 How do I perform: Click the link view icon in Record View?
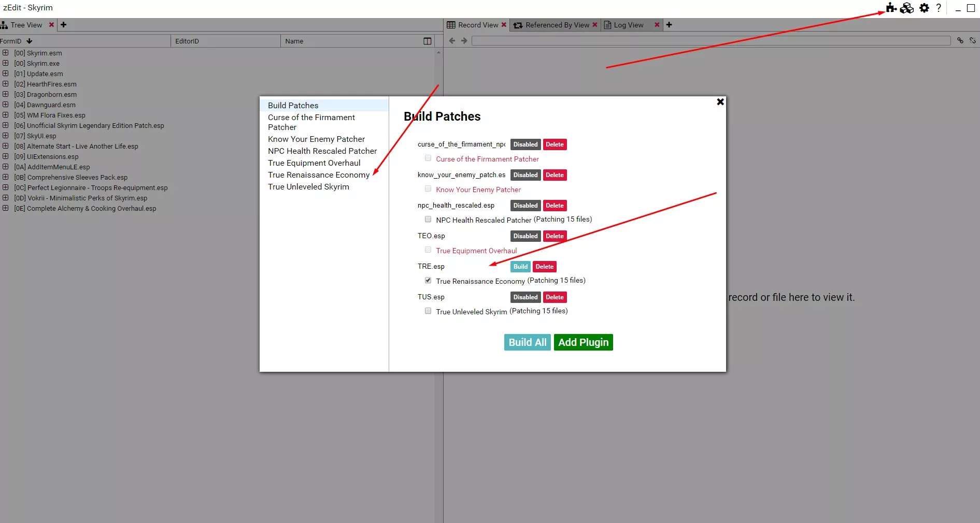click(x=960, y=40)
